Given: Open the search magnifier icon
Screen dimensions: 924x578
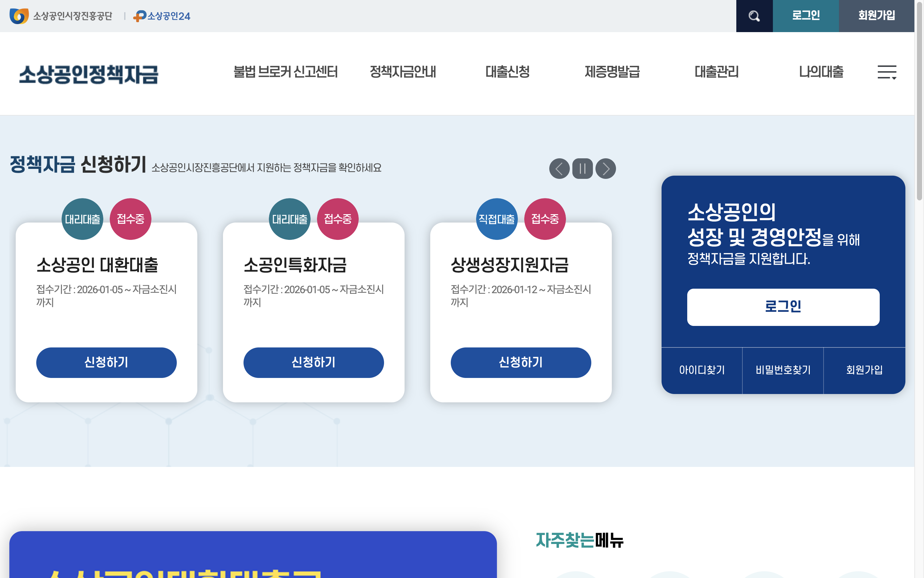Looking at the screenshot, I should [x=754, y=16].
